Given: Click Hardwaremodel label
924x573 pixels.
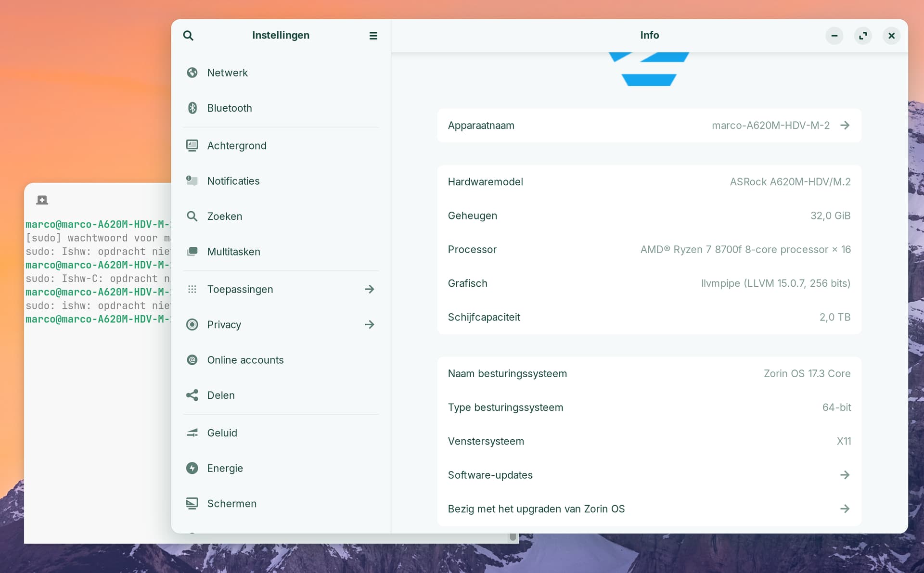Looking at the screenshot, I should coord(485,182).
